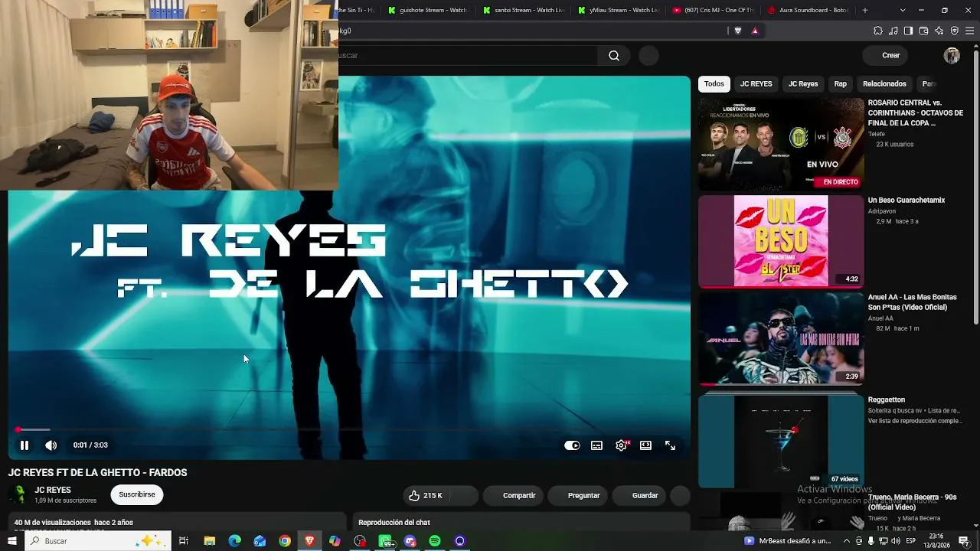Launch Microsoft Edge from the taskbar
980x551 pixels.
coord(234,541)
